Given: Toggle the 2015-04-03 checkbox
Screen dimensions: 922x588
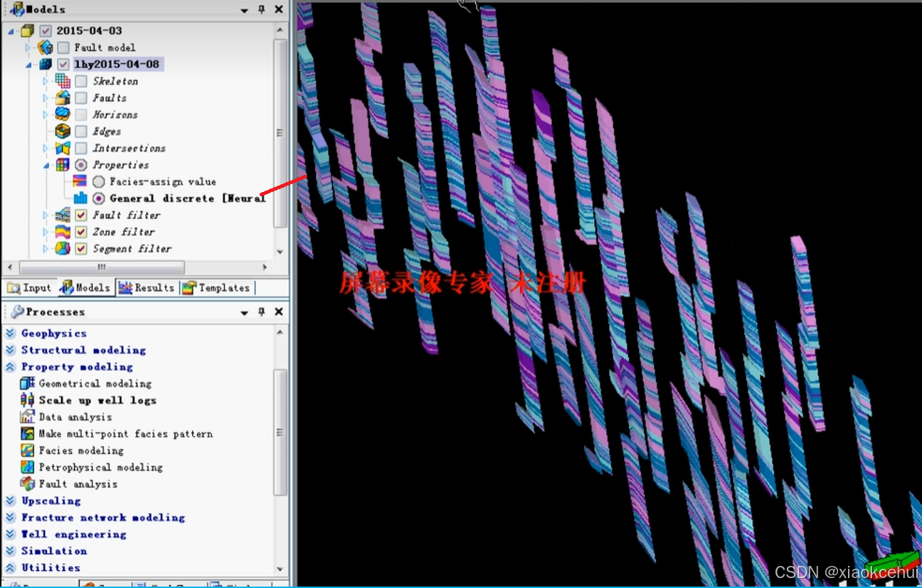Looking at the screenshot, I should pyautogui.click(x=46, y=31).
